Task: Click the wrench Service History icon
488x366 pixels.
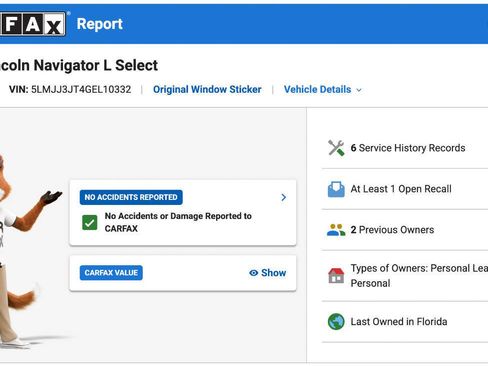Action: 336,148
